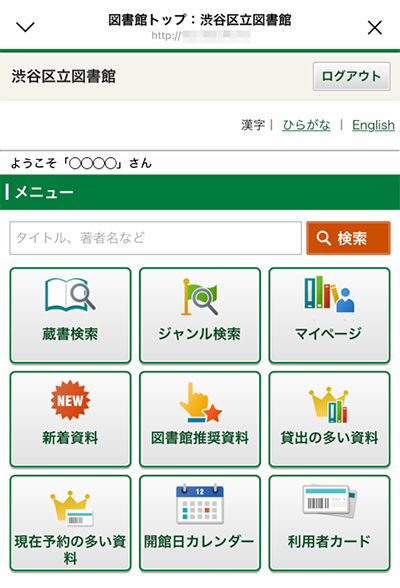Close the in-app browser with X
Image resolution: width=400 pixels, height=588 pixels.
point(375,28)
